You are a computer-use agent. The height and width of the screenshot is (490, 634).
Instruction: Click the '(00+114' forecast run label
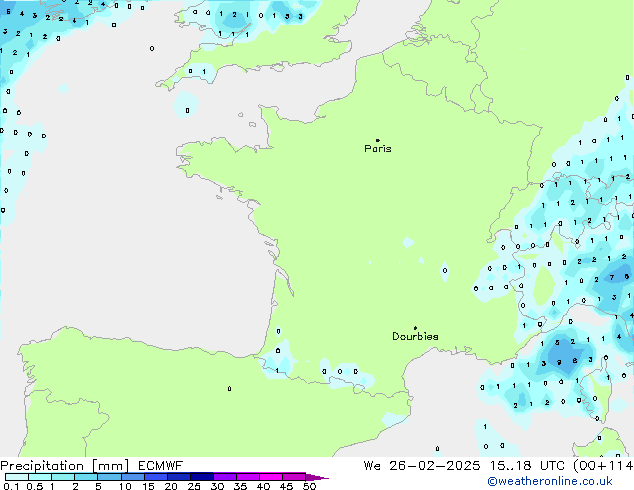603,466
